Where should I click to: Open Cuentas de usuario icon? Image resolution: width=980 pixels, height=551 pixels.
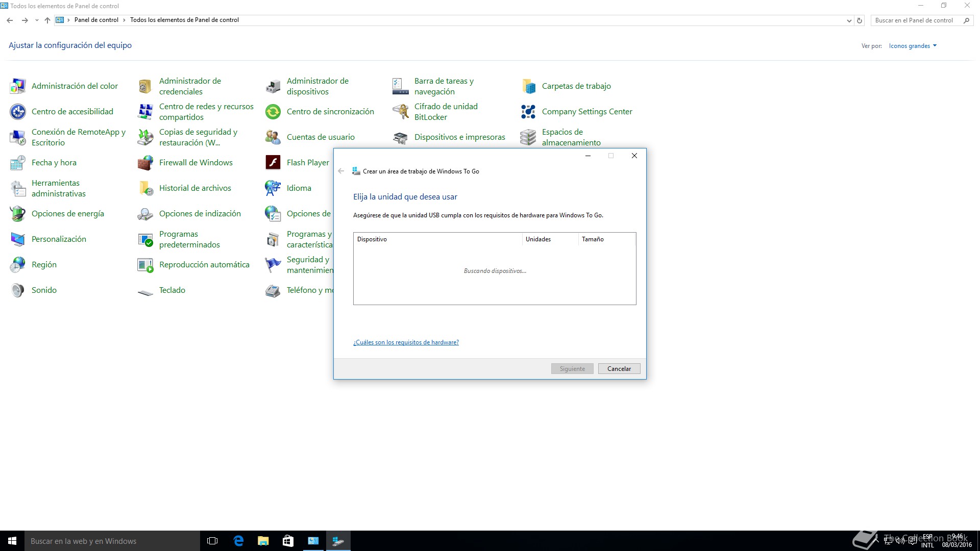[273, 137]
